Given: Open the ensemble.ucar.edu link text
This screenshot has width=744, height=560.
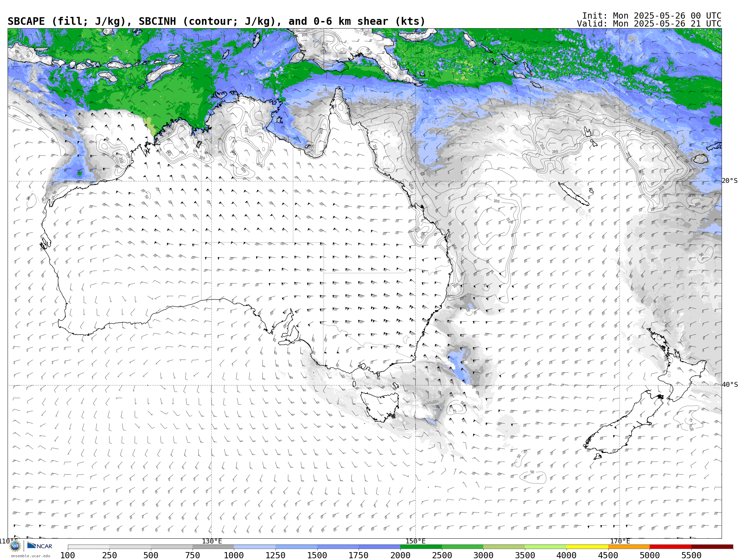Looking at the screenshot, I should pos(30,556).
